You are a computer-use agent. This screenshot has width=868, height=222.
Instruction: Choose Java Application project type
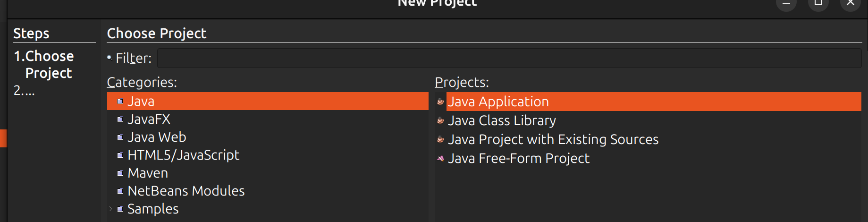[654, 102]
